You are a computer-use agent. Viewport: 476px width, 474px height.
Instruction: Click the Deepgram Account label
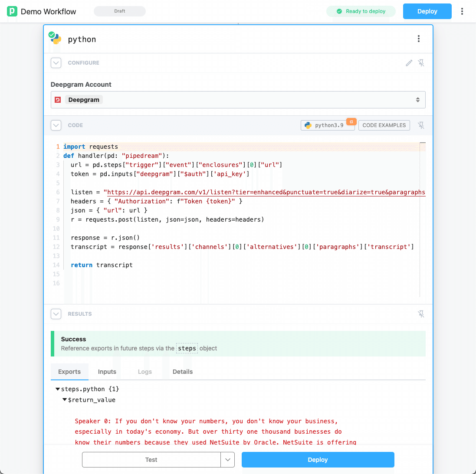tap(81, 85)
